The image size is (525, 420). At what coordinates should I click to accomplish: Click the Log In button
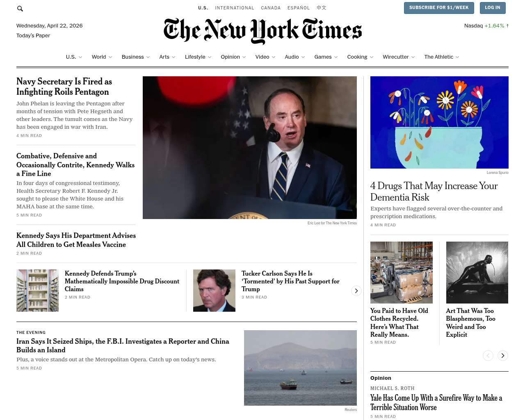(493, 8)
